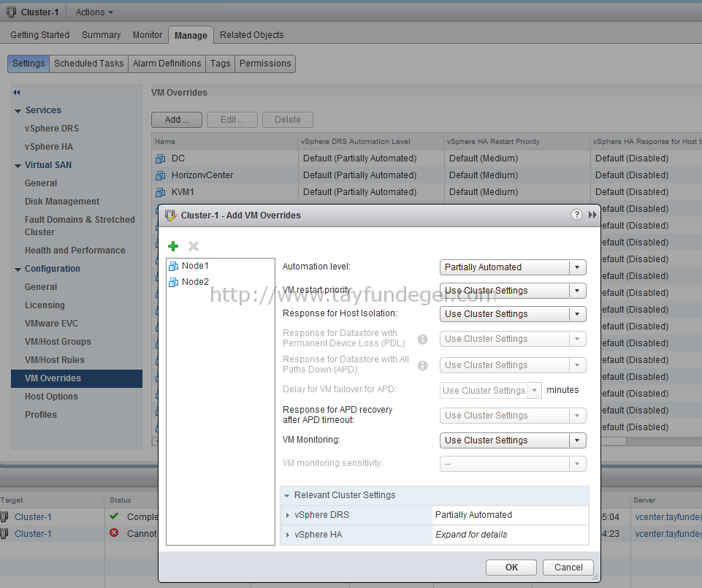The height and width of the screenshot is (588, 702).
Task: Collapse the settings navigator double-arrow icon
Action: coord(17,92)
